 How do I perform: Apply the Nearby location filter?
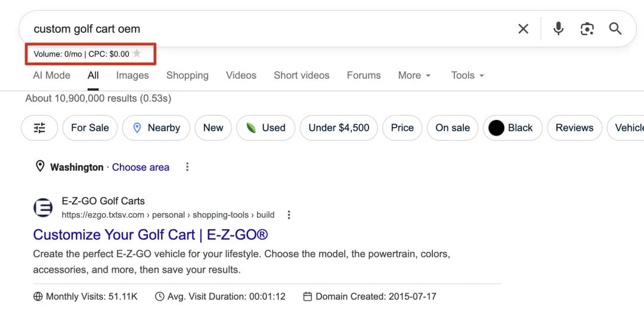click(156, 128)
